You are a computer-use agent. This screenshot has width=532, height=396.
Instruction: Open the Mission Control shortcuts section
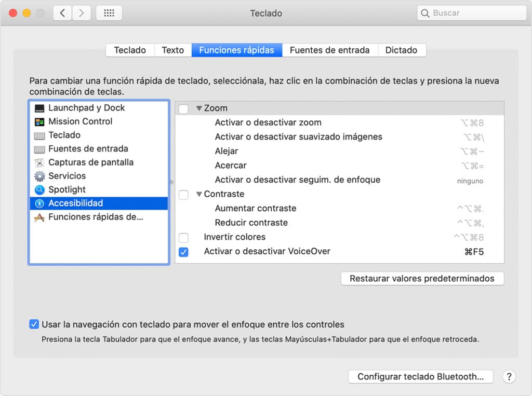click(80, 121)
